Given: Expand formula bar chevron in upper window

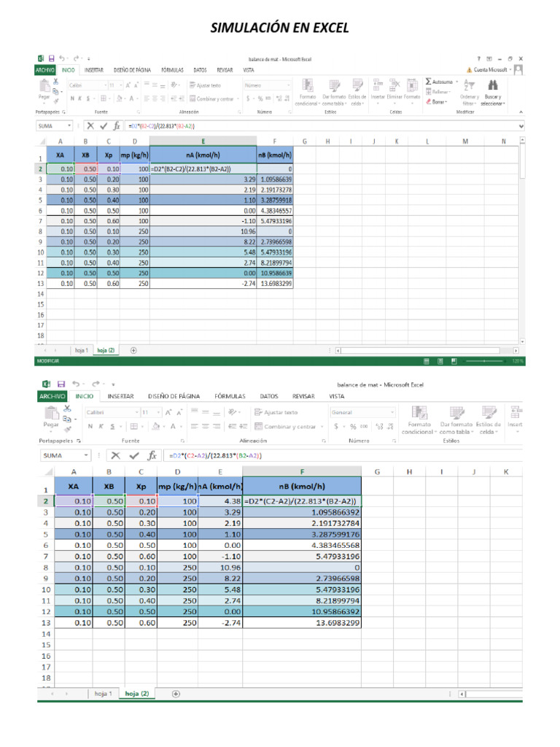Looking at the screenshot, I should coord(521,126).
